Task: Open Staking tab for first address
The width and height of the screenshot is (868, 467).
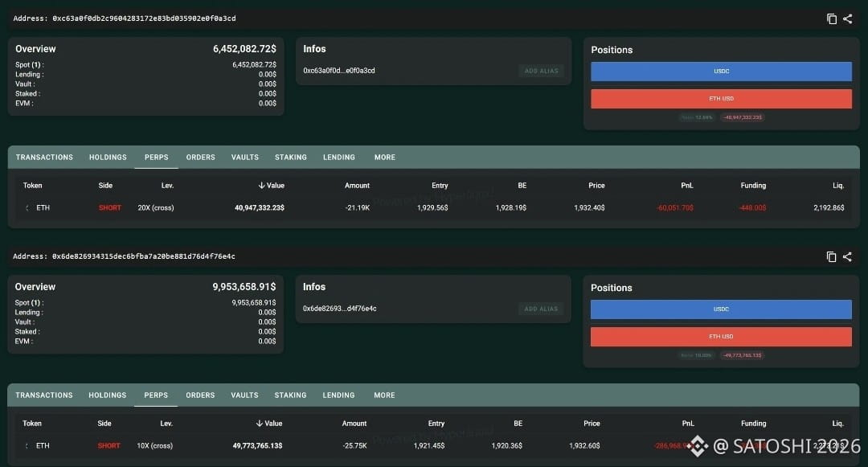Action: (x=291, y=158)
